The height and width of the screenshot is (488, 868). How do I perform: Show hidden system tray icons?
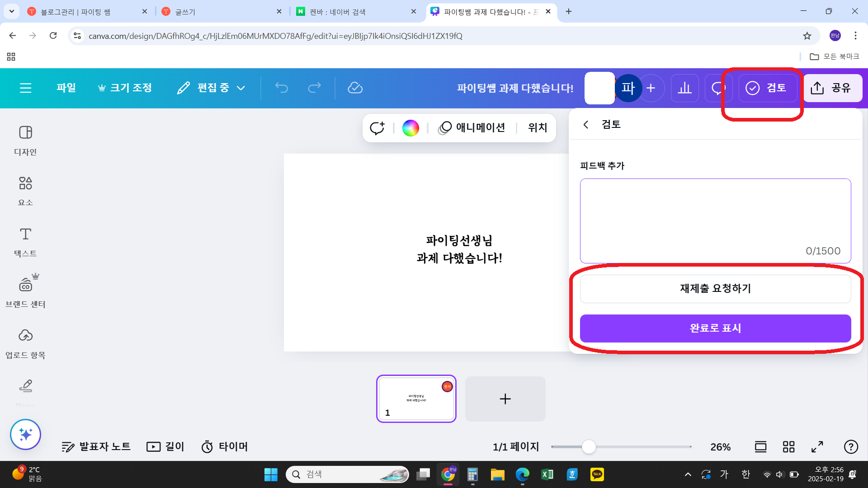tap(688, 474)
